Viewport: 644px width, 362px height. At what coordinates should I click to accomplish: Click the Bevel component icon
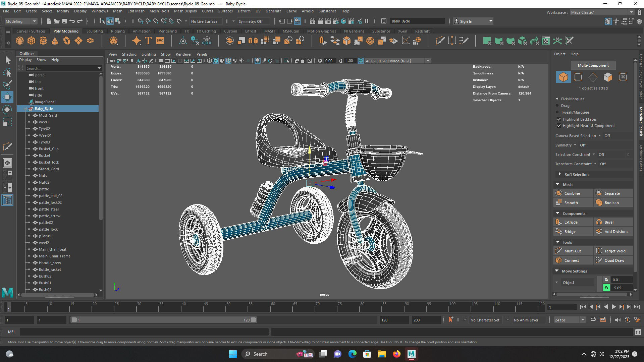[x=599, y=222]
